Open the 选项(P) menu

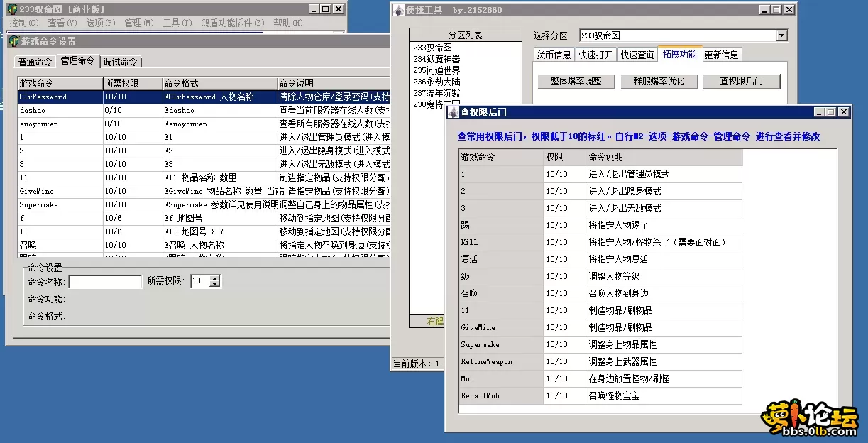pyautogui.click(x=100, y=23)
